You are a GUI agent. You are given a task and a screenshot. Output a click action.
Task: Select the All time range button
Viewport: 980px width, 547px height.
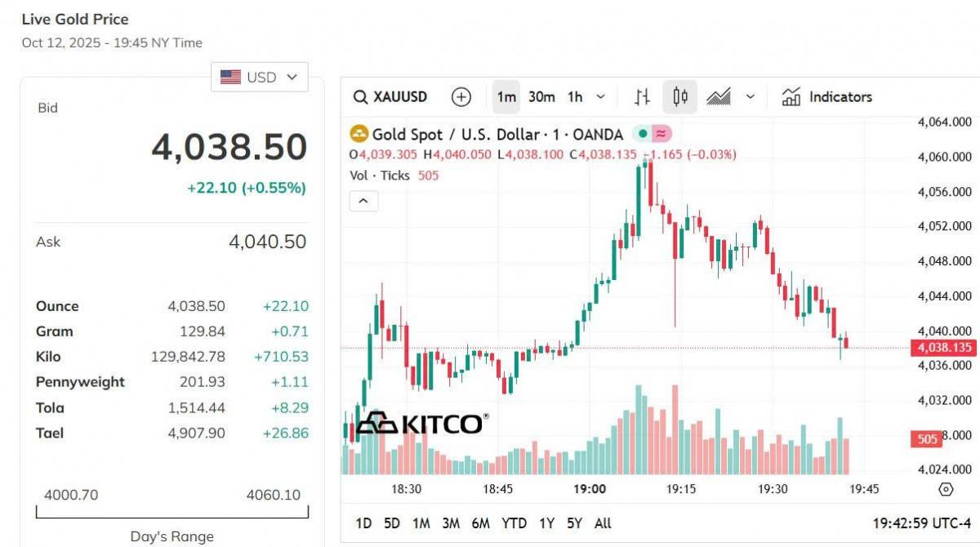point(603,523)
